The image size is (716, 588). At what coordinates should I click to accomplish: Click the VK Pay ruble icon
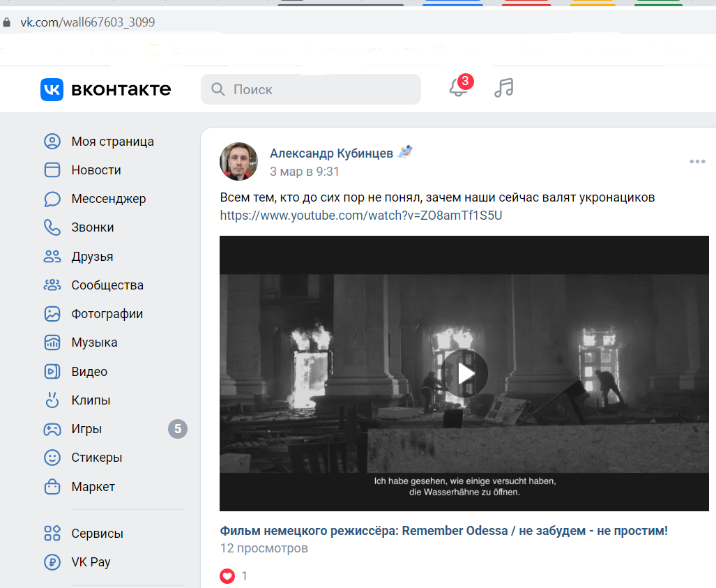[52, 562]
